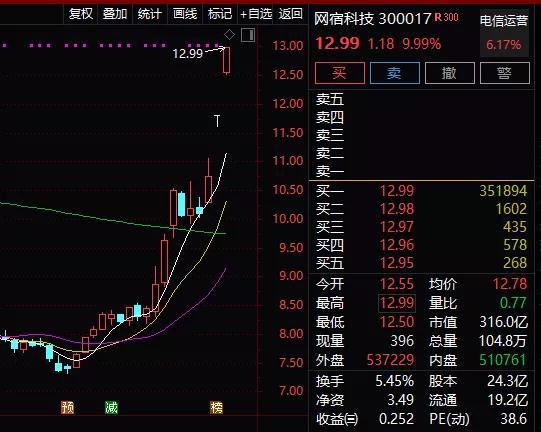Viewport: 541px width, 432px height.
Task: Click the 买二 price 12.98
Action: pyautogui.click(x=397, y=209)
